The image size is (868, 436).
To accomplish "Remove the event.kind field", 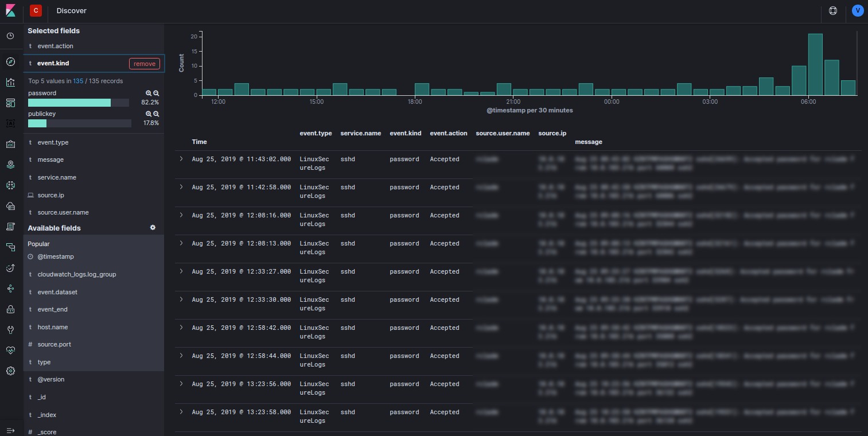I will point(144,64).
